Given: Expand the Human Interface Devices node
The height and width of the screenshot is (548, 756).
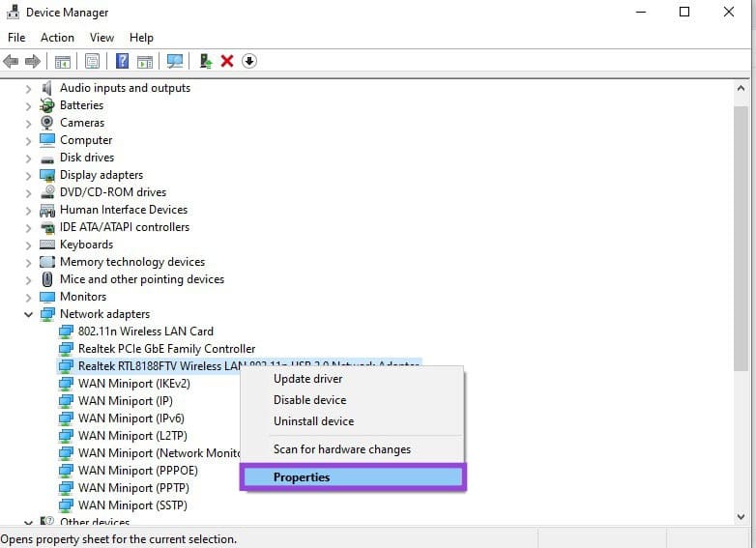Looking at the screenshot, I should 28,211.
